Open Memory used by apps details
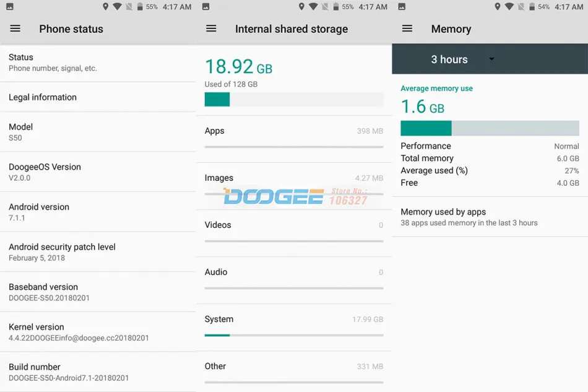The image size is (588, 392). 490,217
